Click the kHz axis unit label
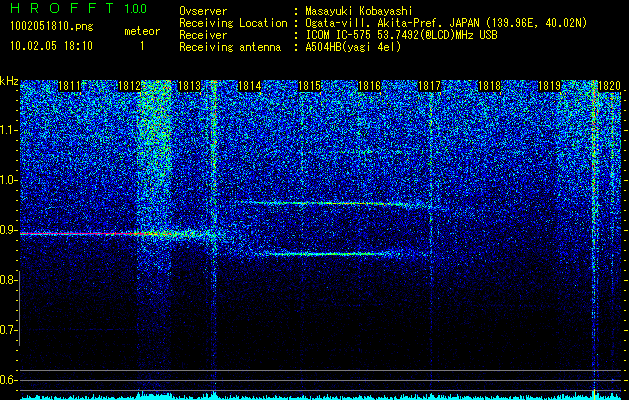The height and width of the screenshot is (400, 629). [x=9, y=81]
